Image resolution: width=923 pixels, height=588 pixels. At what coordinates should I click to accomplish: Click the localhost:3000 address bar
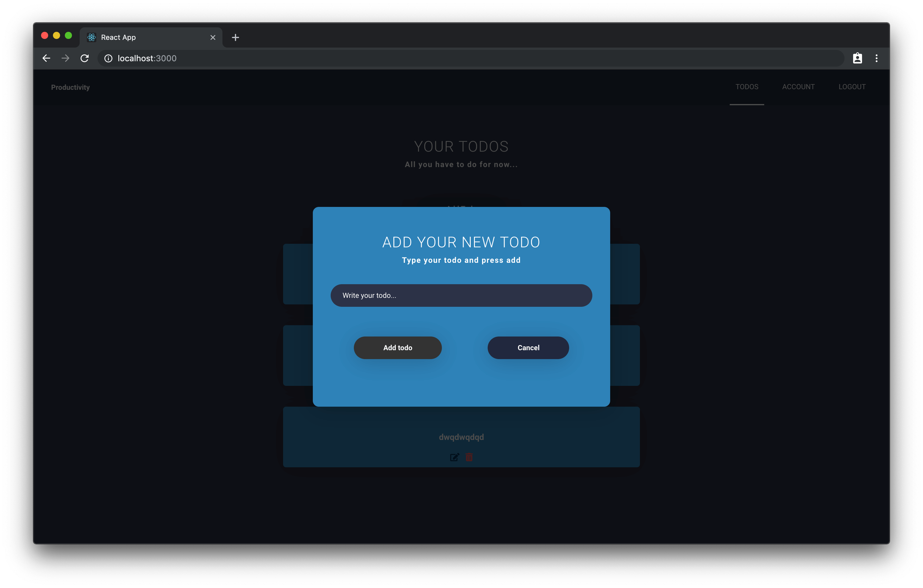460,58
